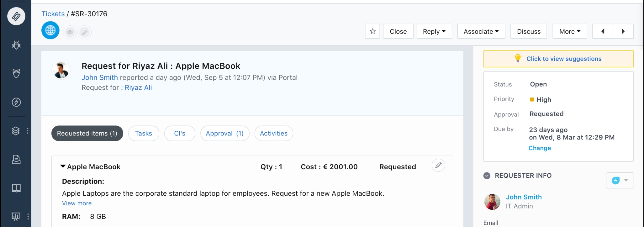Click the High priority value
Viewport: 644px width, 227px height.
pyautogui.click(x=544, y=100)
